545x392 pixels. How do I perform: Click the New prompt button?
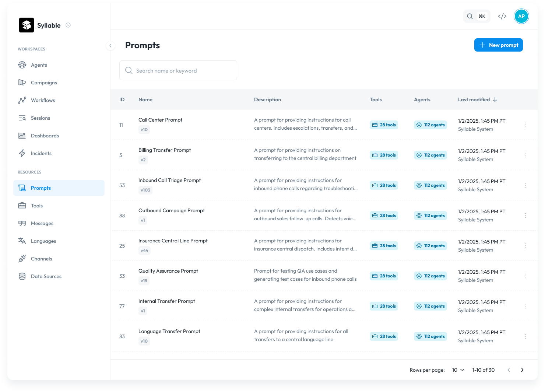pos(499,45)
